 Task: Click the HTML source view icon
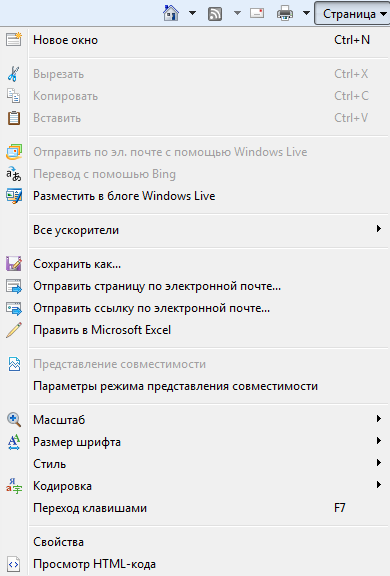pyautogui.click(x=14, y=564)
